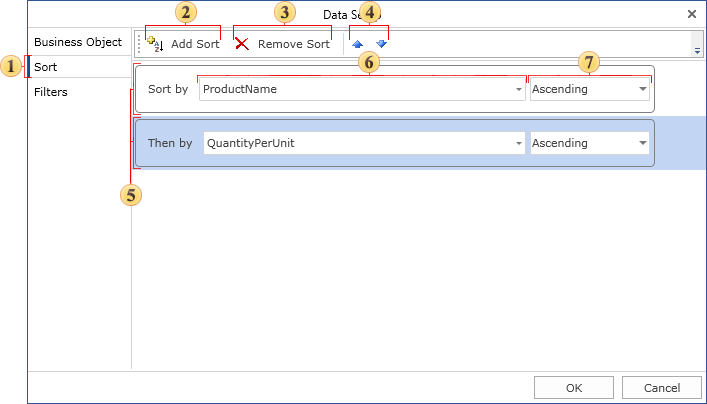The image size is (707, 404).
Task: Move selected sort up with blue arrow
Action: pos(358,44)
